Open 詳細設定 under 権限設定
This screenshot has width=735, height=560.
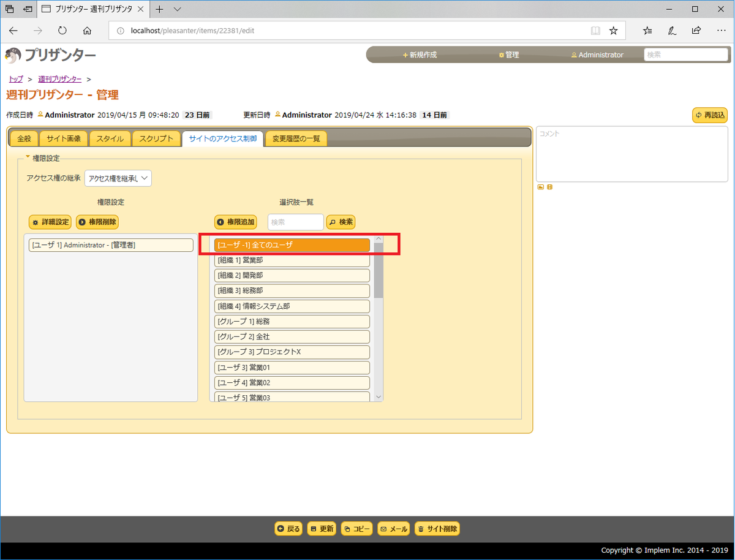click(50, 222)
